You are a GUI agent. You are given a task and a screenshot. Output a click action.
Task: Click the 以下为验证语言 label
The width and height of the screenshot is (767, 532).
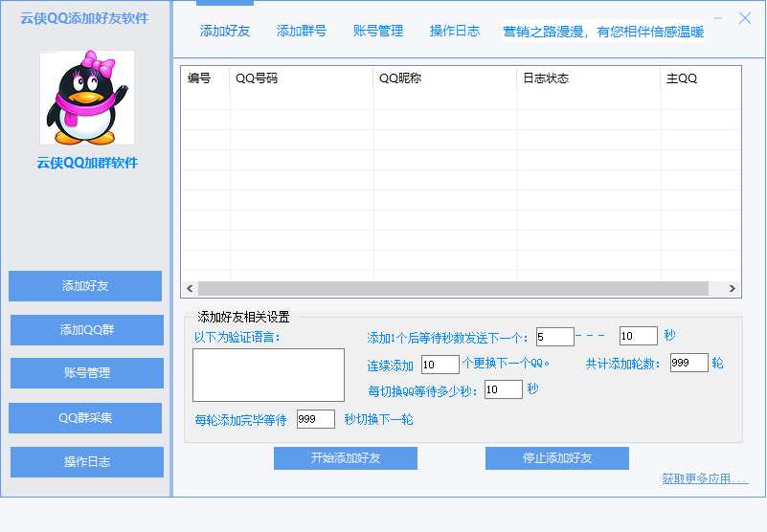coord(237,338)
